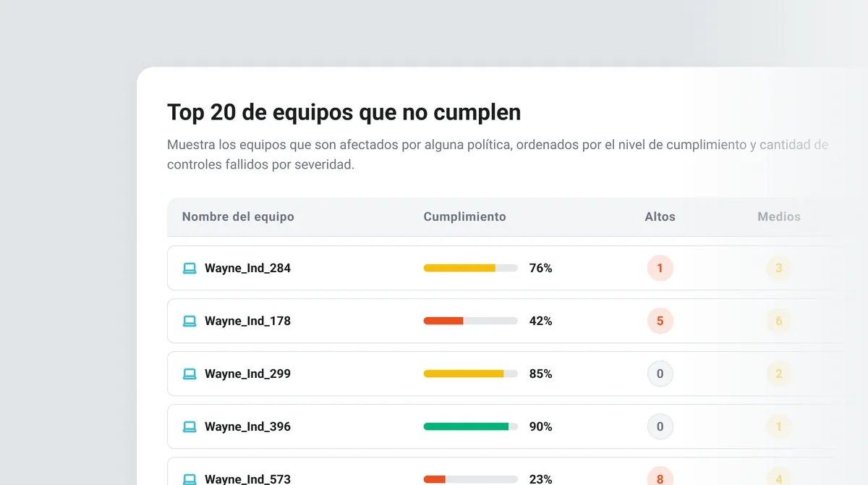The width and height of the screenshot is (868, 485).
Task: Select the red Altos badge showing 5
Action: (660, 321)
